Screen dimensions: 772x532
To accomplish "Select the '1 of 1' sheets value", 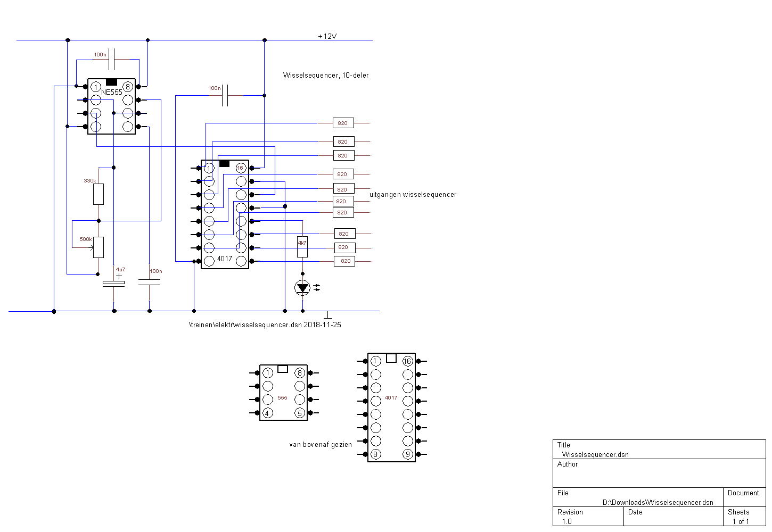I will pos(741,521).
